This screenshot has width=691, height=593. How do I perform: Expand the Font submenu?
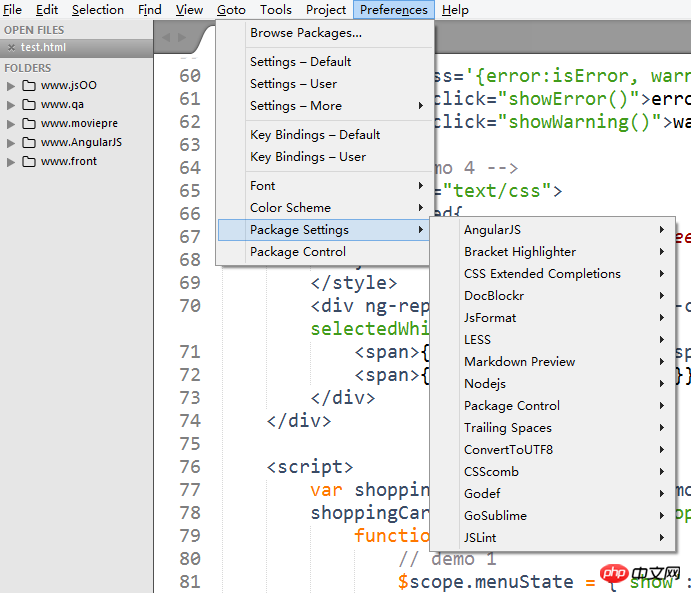tap(323, 186)
